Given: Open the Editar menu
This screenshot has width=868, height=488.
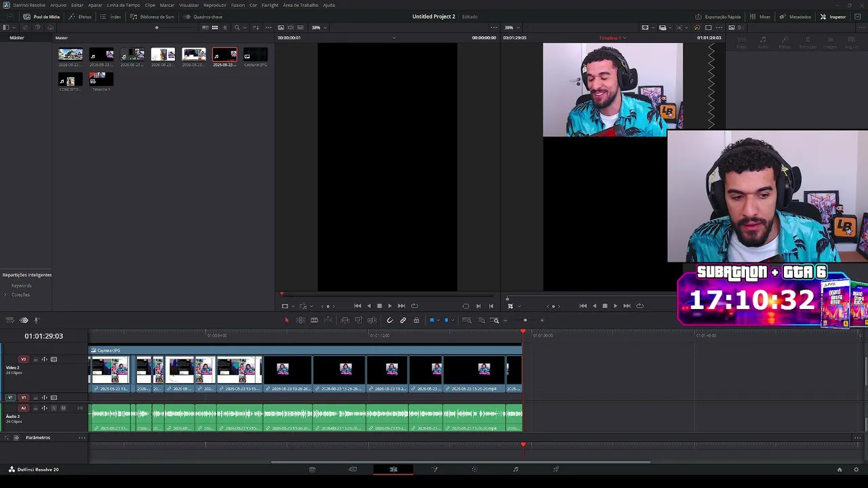Looking at the screenshot, I should coord(77,5).
